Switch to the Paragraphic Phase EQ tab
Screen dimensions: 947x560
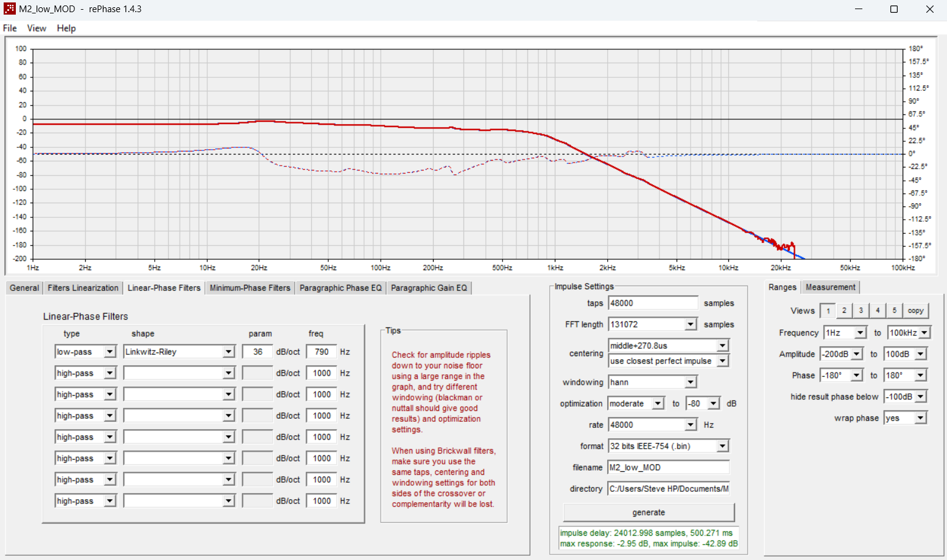(340, 287)
